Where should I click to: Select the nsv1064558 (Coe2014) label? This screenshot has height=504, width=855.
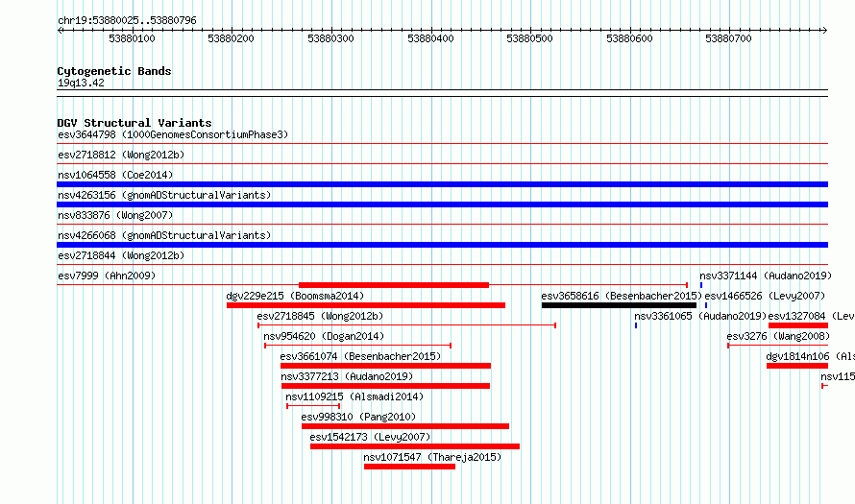click(x=115, y=175)
